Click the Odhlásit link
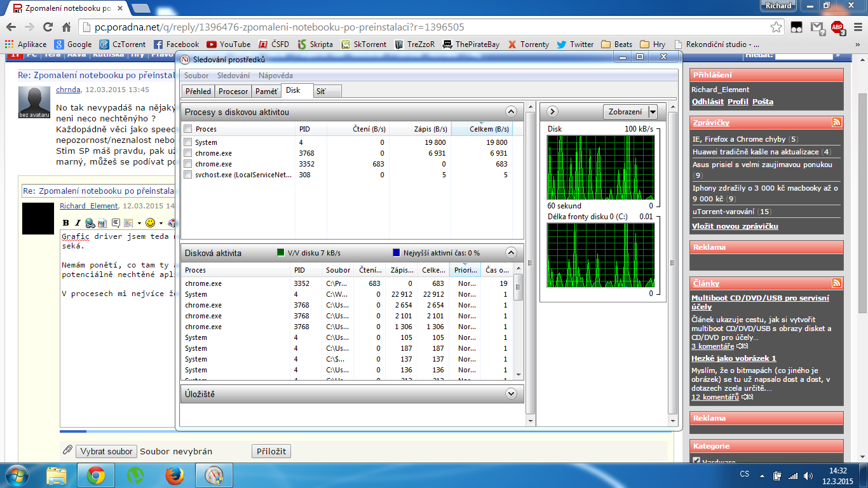 point(708,102)
